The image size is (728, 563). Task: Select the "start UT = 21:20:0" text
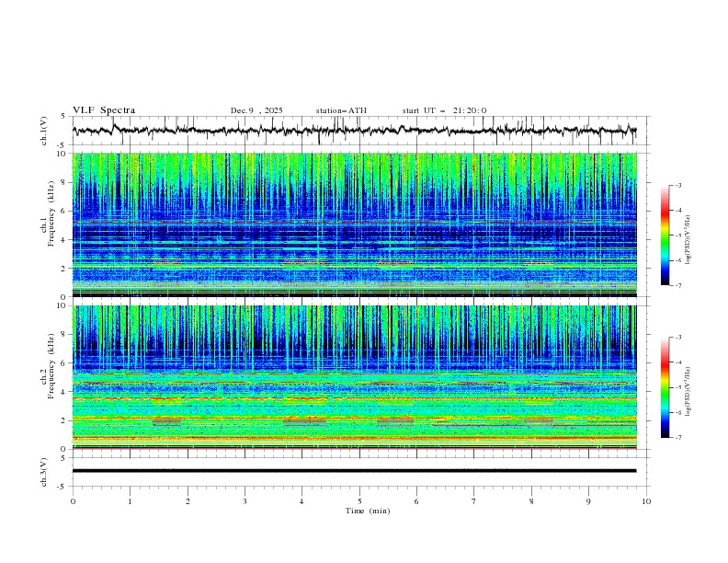pos(444,110)
